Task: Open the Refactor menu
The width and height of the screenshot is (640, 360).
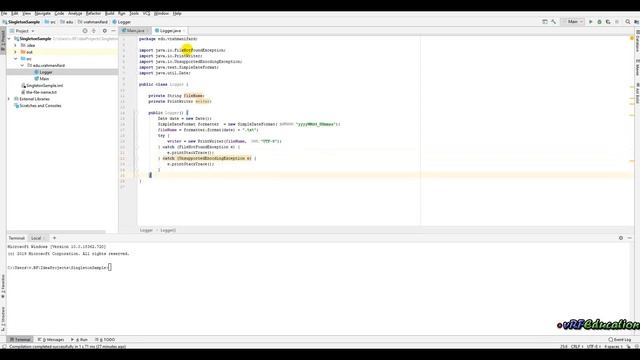Action: (x=93, y=13)
